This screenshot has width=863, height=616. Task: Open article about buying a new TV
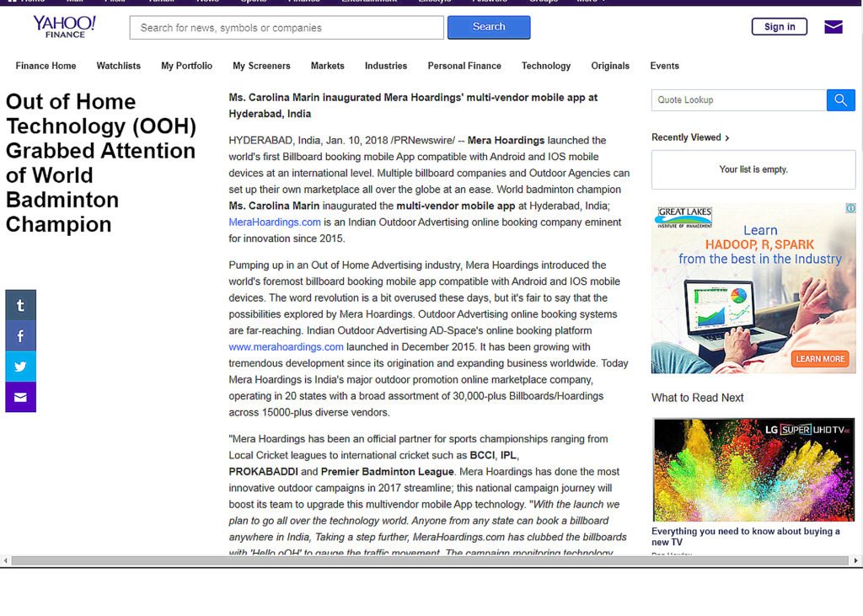click(746, 536)
